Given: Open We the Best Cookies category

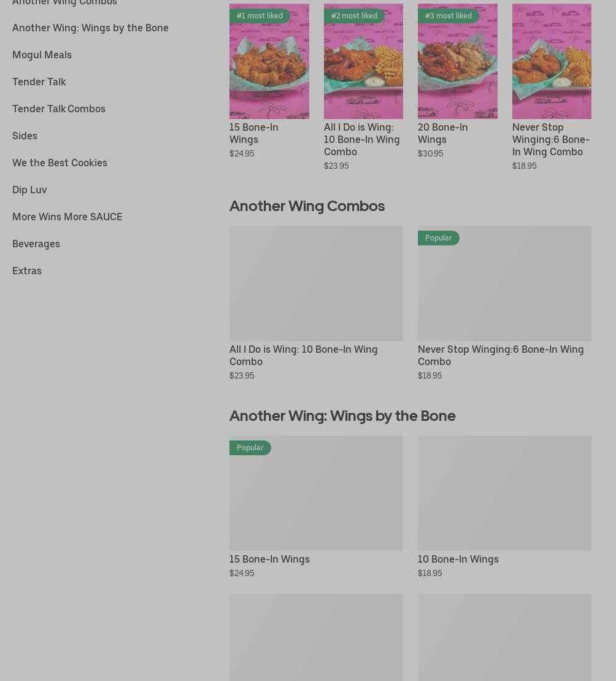Looking at the screenshot, I should [x=60, y=163].
